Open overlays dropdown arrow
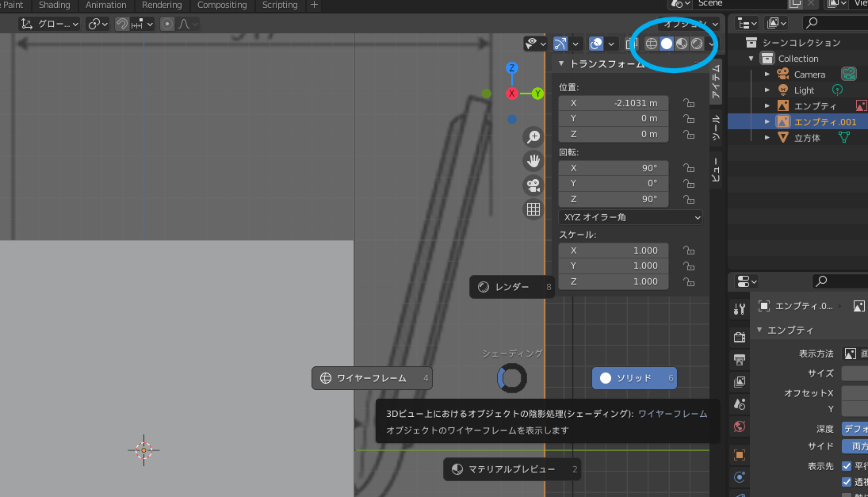The height and width of the screenshot is (497, 868). [x=610, y=44]
